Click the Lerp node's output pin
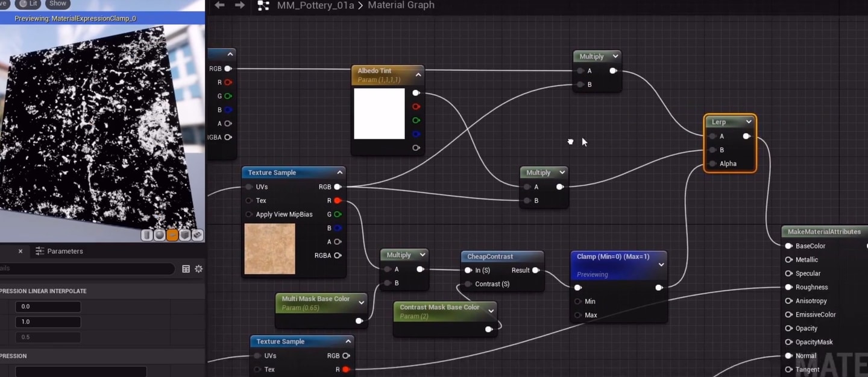This screenshot has height=377, width=868. point(747,136)
